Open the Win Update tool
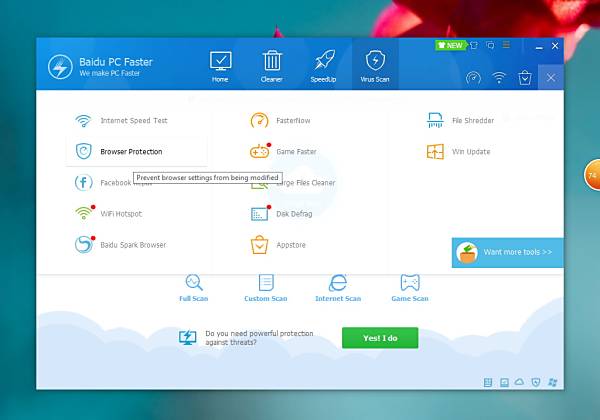The width and height of the screenshot is (600, 420). point(458,151)
